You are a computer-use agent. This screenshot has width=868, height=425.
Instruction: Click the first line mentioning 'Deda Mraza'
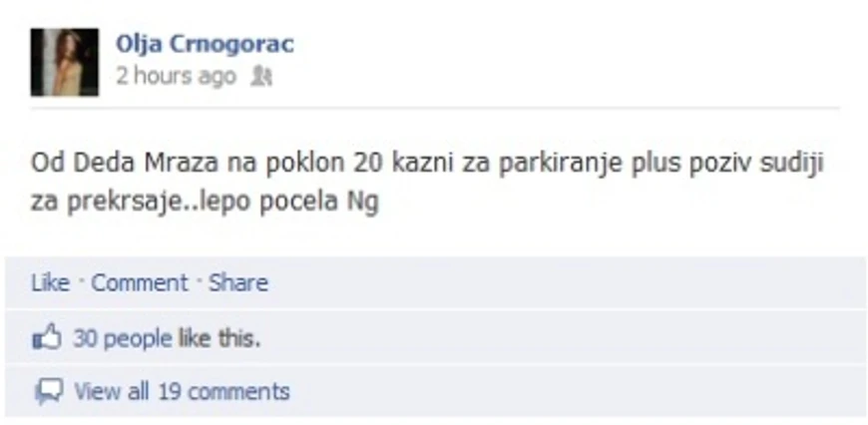(427, 164)
